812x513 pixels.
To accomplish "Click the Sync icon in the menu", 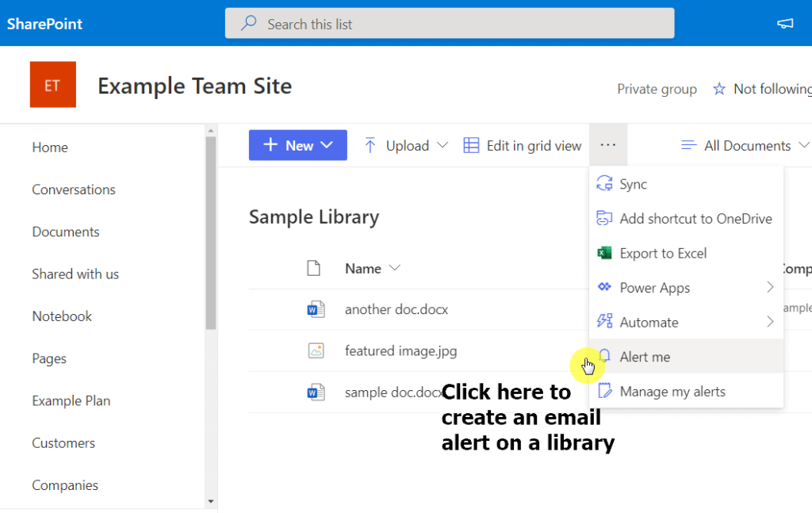I will click(x=604, y=183).
